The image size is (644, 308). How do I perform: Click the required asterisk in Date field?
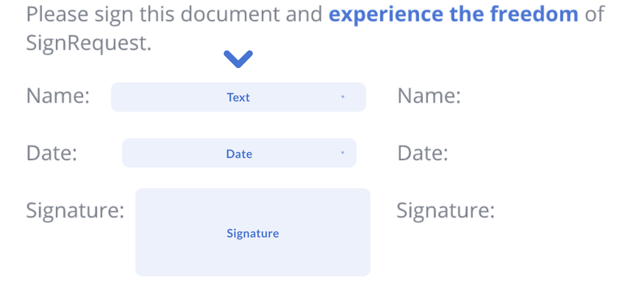(x=343, y=153)
